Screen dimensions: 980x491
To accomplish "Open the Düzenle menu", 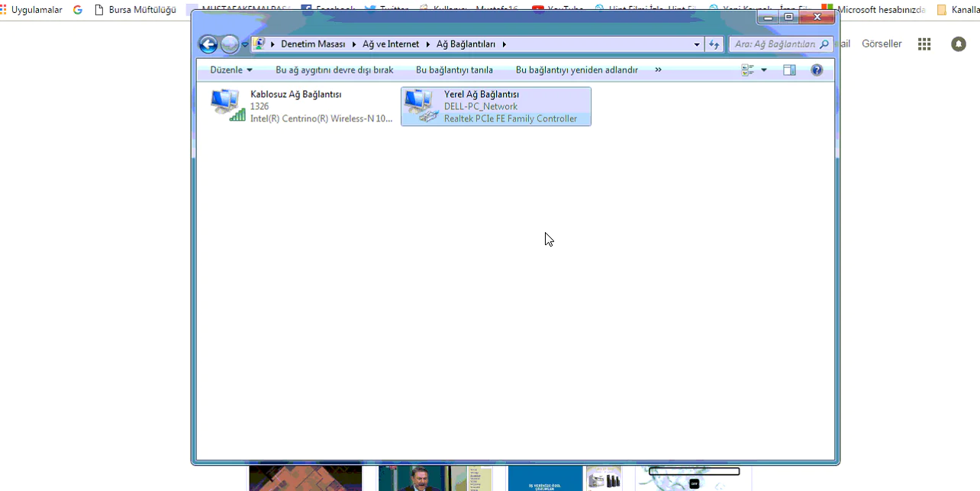I will (x=231, y=69).
